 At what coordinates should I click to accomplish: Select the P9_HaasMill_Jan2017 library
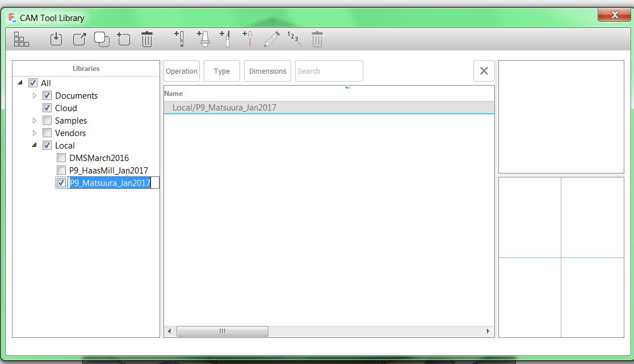[108, 171]
